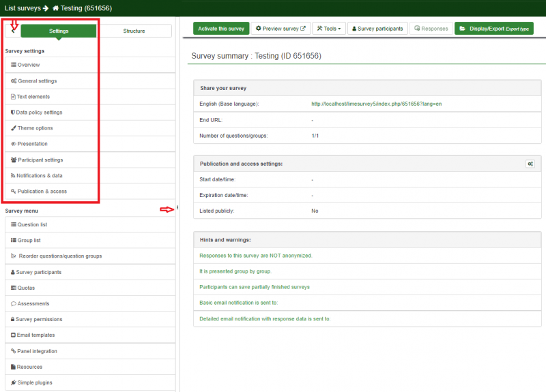
Task: Open Theme options with paintbrush icon
Action: click(35, 128)
